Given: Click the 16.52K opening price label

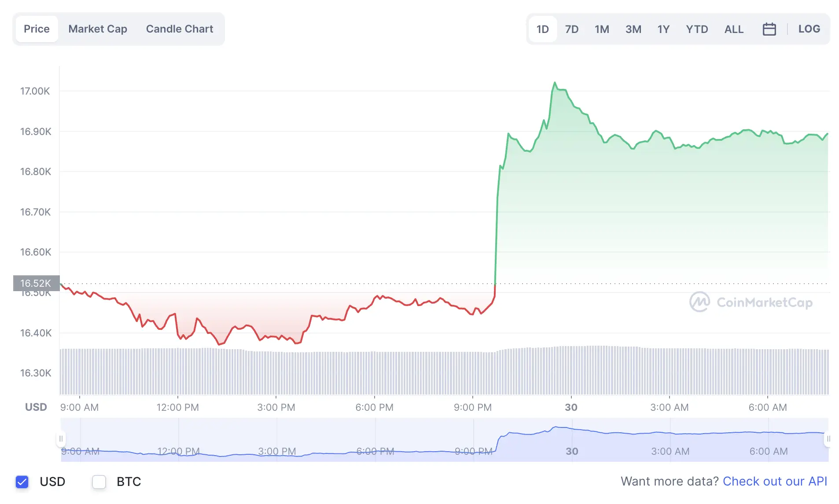Looking at the screenshot, I should tap(36, 283).
